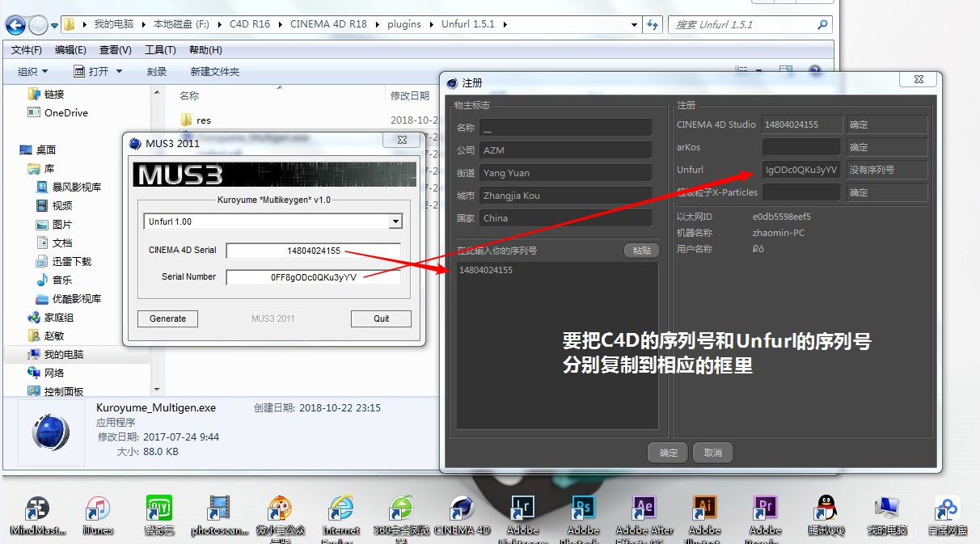Click Quit in MUS3 window
980x544 pixels.
point(382,318)
